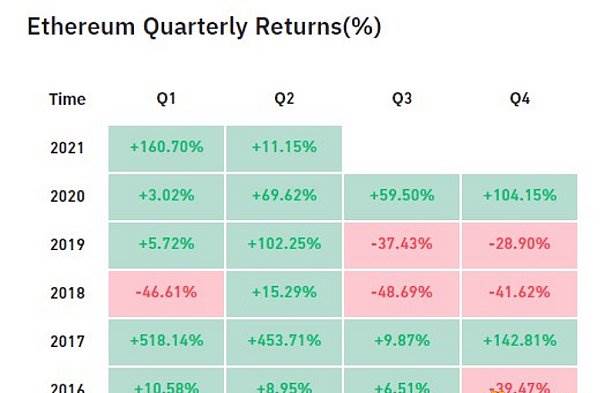Select the 2018 Q1 -46.61% cell
The height and width of the screenshot is (393, 600).
pos(166,294)
